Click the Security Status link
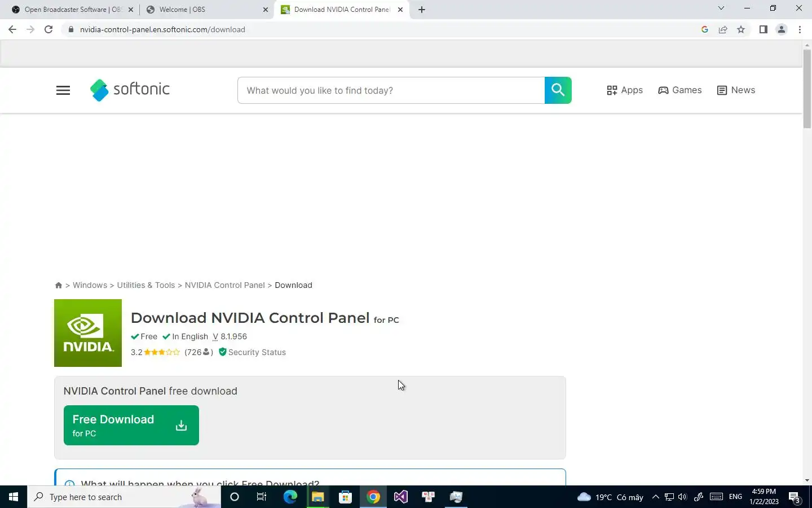This screenshot has width=812, height=508. 252,352
